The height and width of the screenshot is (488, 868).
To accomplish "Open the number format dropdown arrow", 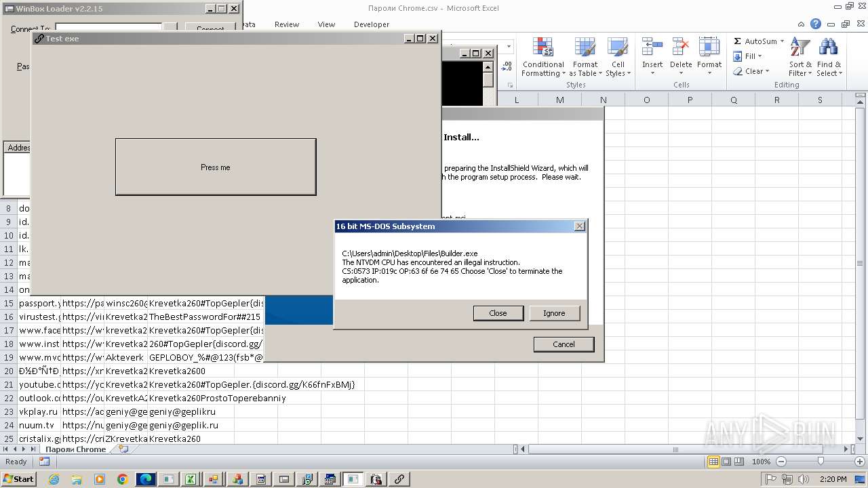I will click(x=509, y=47).
